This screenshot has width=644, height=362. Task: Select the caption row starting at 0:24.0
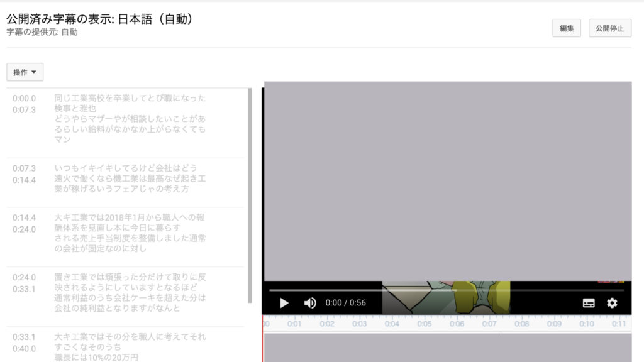pyautogui.click(x=125, y=297)
